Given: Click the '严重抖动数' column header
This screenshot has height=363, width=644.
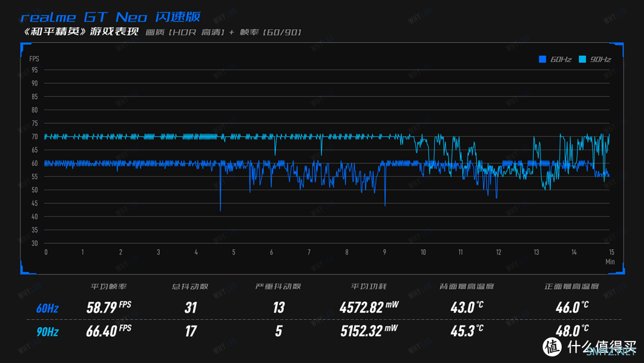Looking at the screenshot, I should coord(278,287).
